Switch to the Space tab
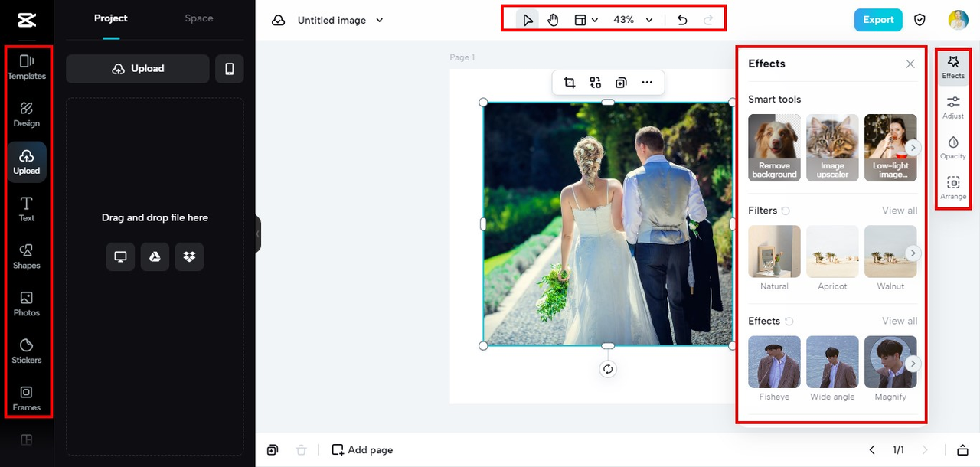This screenshot has width=980, height=467. [x=199, y=18]
